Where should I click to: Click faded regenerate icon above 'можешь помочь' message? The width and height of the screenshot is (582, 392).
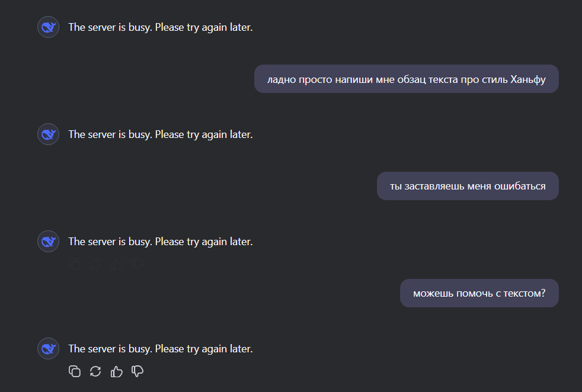point(95,264)
